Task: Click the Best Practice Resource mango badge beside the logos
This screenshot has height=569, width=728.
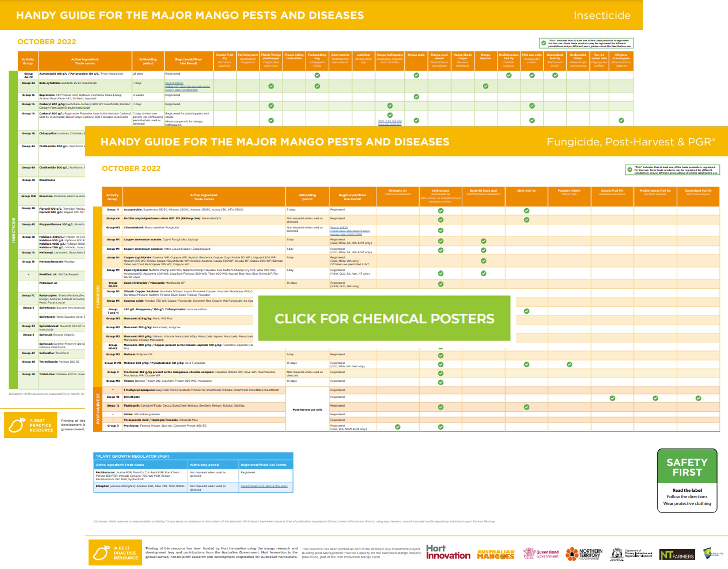Action: pyautogui.click(x=115, y=552)
